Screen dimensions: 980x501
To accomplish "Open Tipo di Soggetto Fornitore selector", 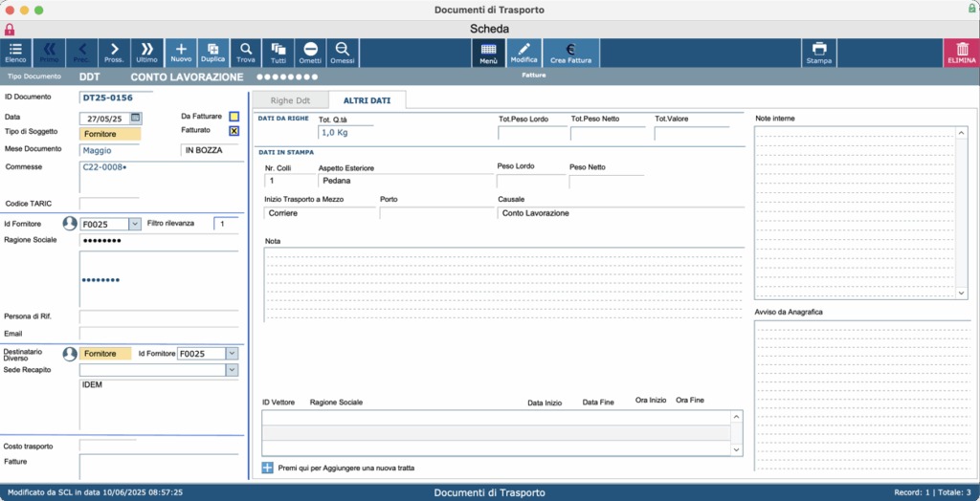I will [110, 134].
